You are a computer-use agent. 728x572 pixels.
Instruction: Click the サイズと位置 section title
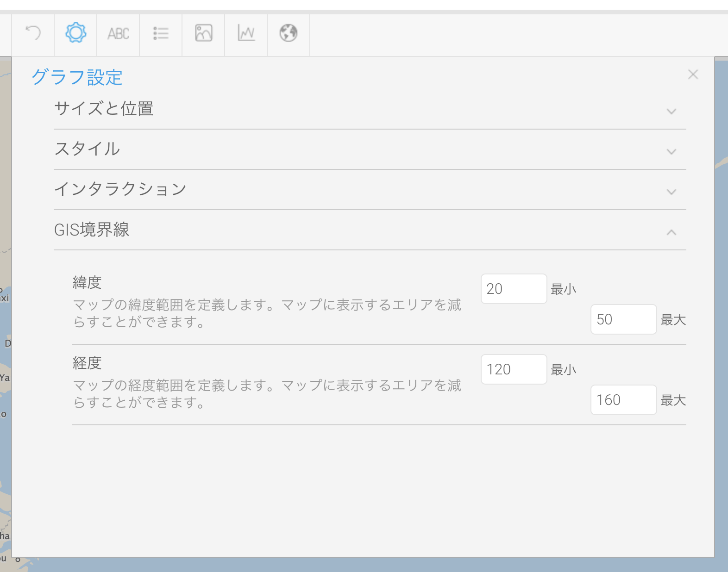point(104,109)
